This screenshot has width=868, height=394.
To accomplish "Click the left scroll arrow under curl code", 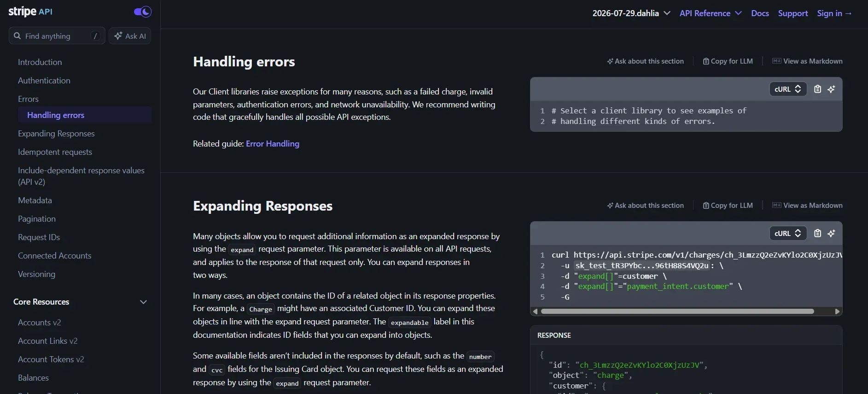I will tap(535, 312).
